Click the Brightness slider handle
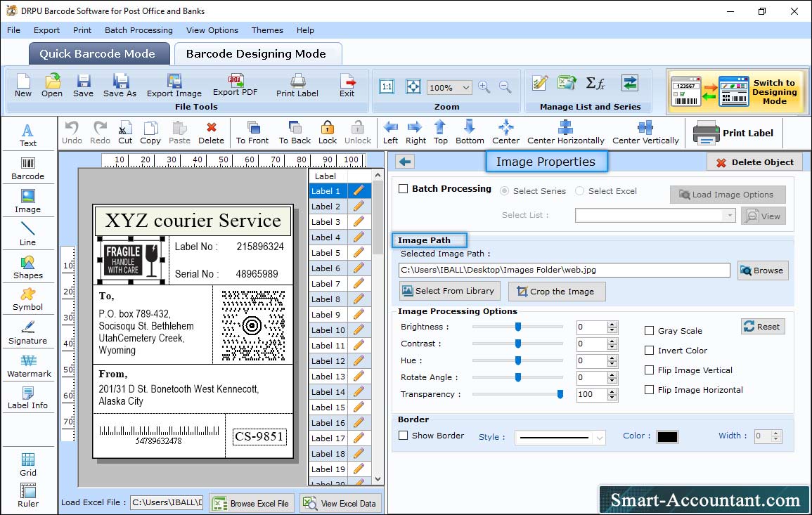Image resolution: width=812 pixels, height=515 pixels. click(518, 327)
